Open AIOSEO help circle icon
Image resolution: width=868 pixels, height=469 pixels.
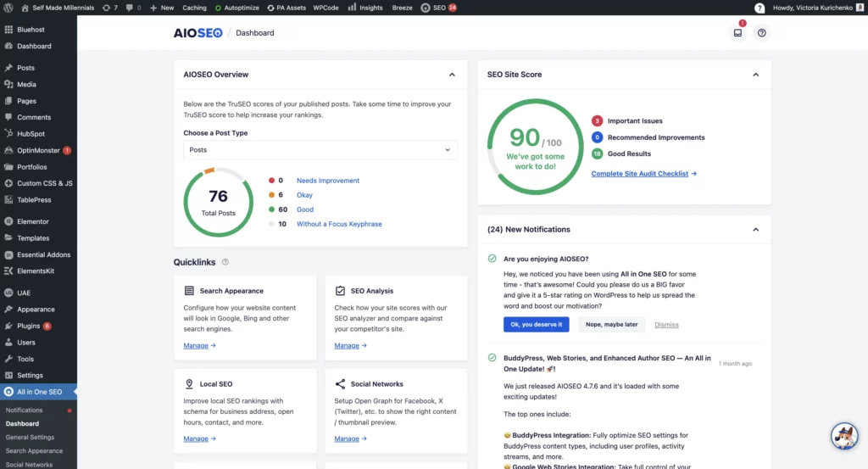[762, 33]
